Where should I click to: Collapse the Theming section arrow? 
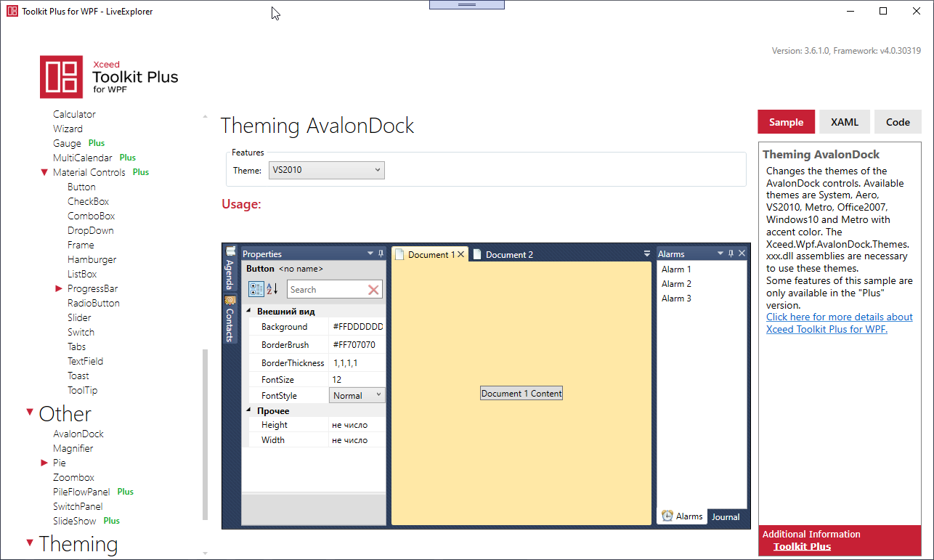click(30, 542)
